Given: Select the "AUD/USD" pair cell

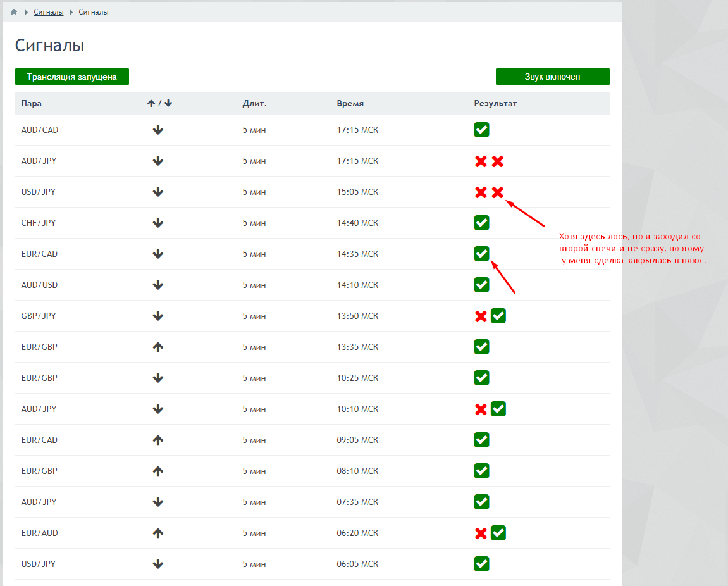Looking at the screenshot, I should pos(39,285).
